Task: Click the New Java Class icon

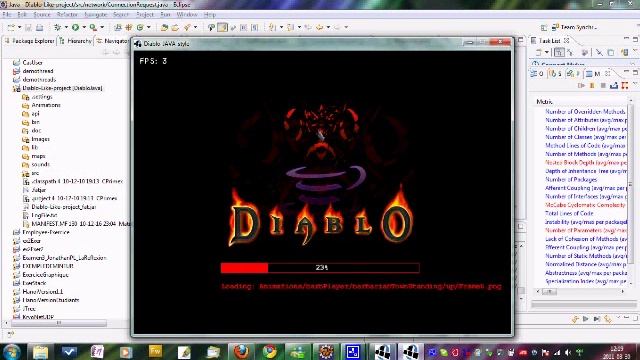Action: (x=140, y=27)
